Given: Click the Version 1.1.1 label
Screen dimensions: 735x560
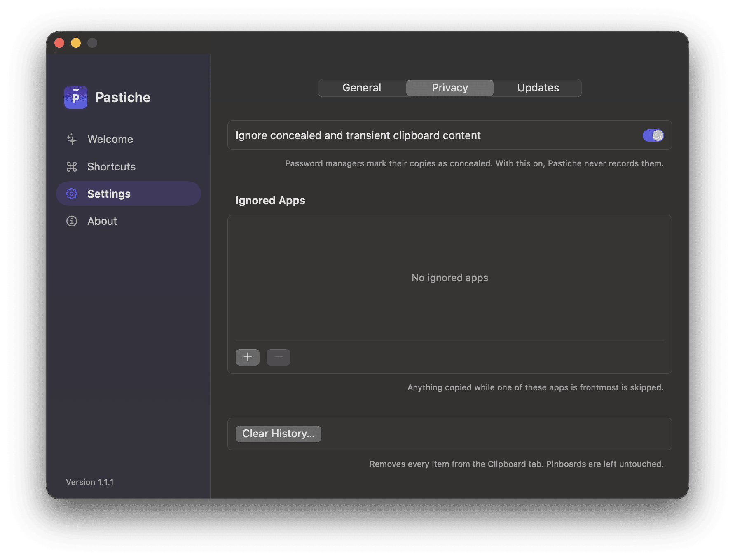Looking at the screenshot, I should (90, 482).
